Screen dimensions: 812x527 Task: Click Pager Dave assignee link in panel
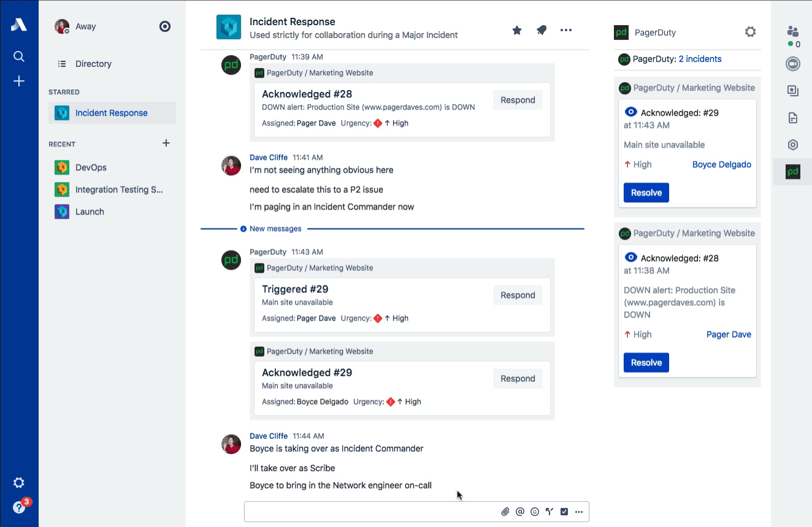tap(729, 334)
